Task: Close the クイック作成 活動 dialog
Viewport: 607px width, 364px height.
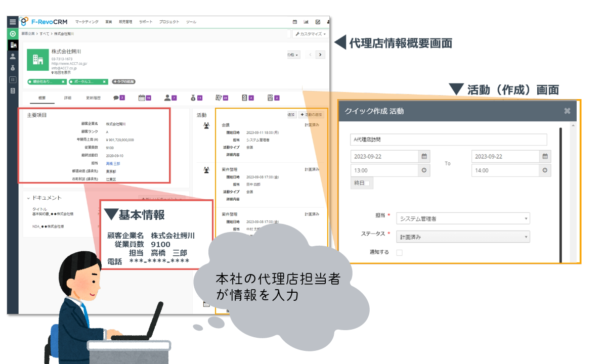Action: [x=567, y=111]
